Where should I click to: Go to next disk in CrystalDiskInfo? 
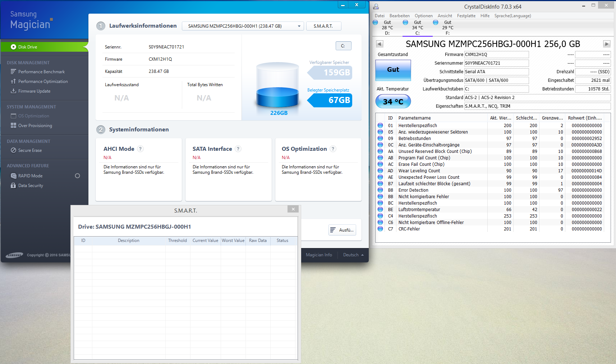(607, 44)
